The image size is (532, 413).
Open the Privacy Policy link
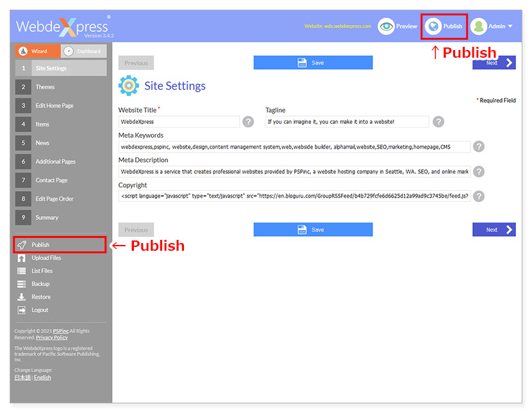coord(52,338)
